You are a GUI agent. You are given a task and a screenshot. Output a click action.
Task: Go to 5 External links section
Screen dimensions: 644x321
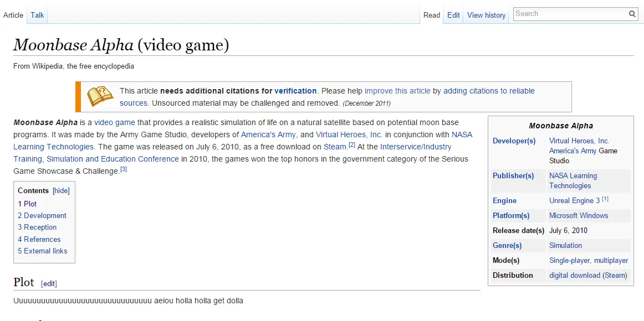click(x=42, y=251)
